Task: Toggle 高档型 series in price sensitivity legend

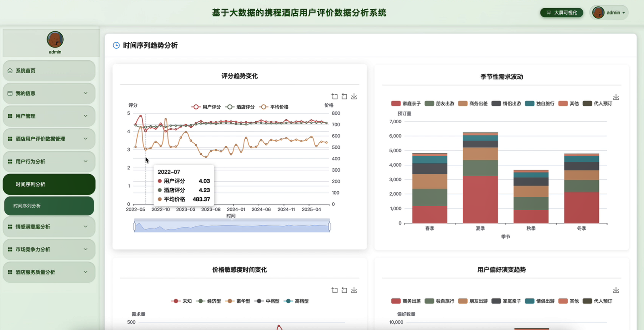Action: 296,301
